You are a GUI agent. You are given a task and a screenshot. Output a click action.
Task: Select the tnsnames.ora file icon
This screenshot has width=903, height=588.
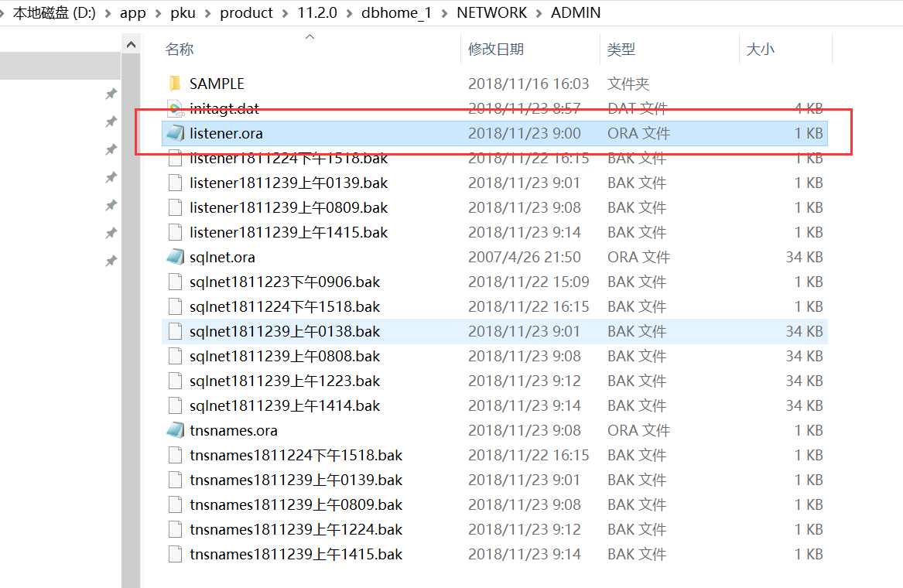pyautogui.click(x=176, y=431)
